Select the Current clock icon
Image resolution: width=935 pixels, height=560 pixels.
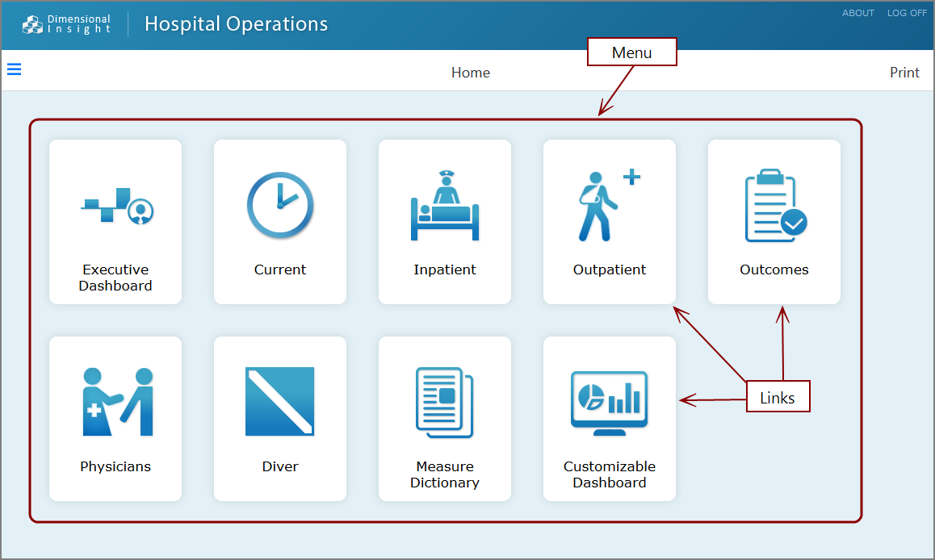coord(280,205)
